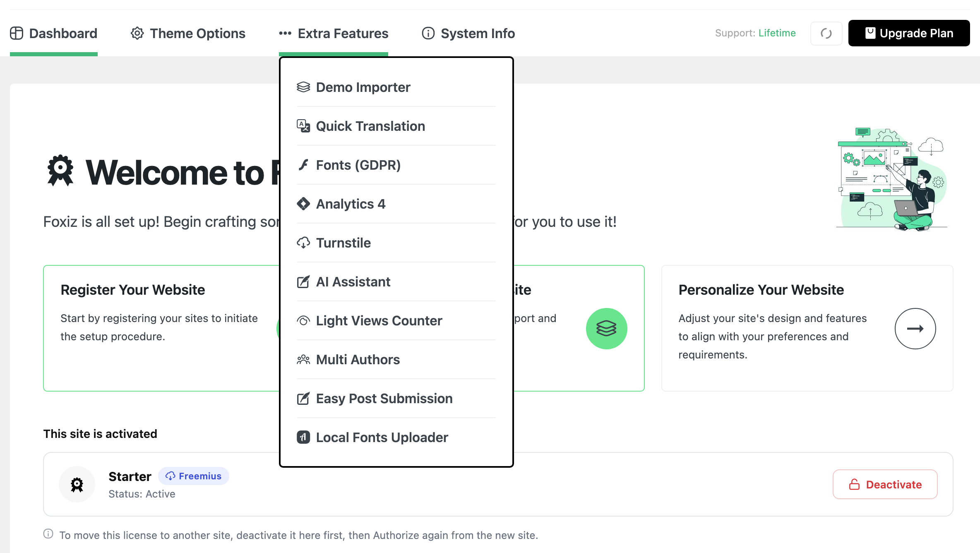Open Light Views Counter option
Image resolution: width=980 pixels, height=553 pixels.
[x=396, y=321]
